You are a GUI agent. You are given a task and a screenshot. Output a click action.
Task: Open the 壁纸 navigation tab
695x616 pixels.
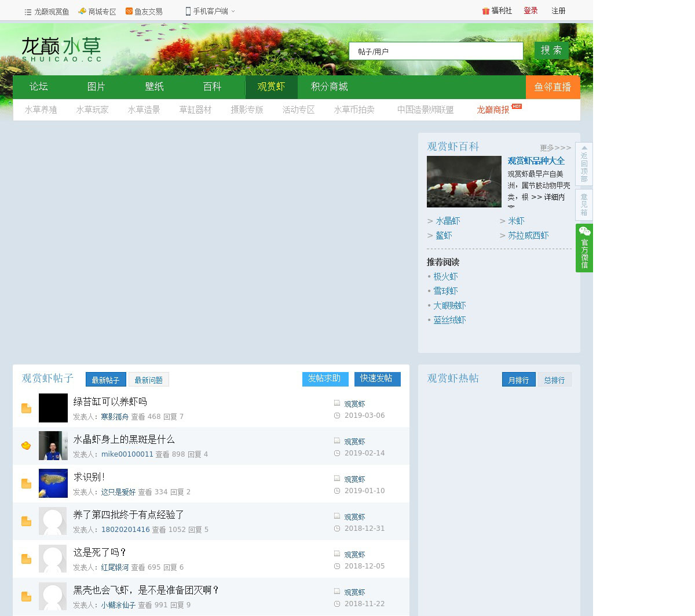click(154, 87)
